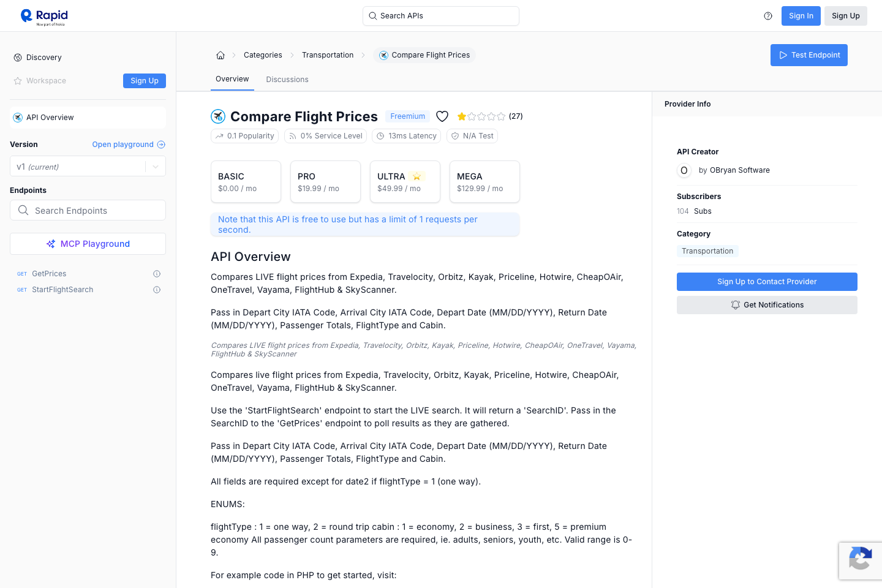Select the PRO pricing plan card
The height and width of the screenshot is (588, 882).
click(325, 181)
